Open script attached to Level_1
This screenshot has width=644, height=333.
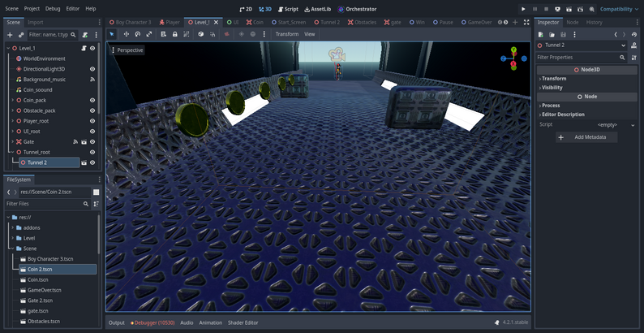(84, 48)
